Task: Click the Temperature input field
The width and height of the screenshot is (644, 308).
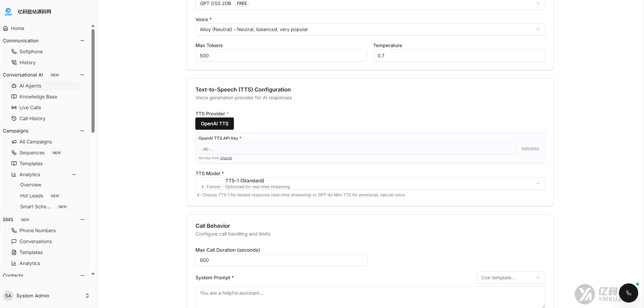Action: point(459,55)
